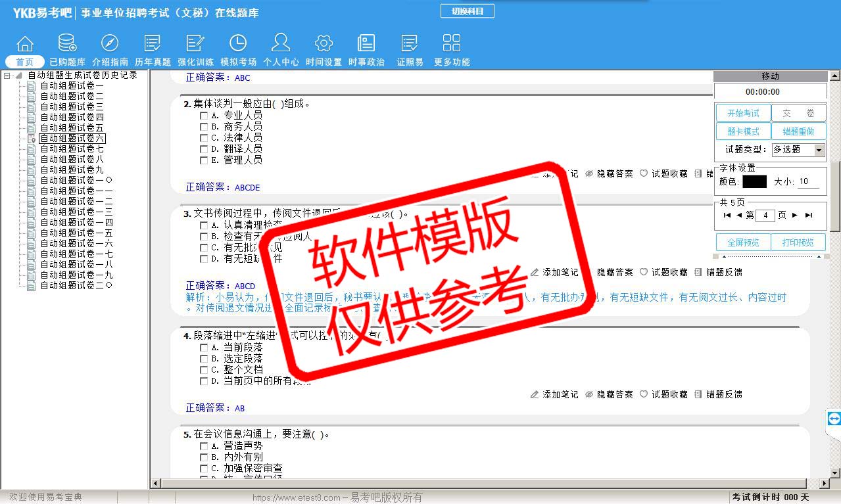Collapse the 自动组题生成试卷历史记录 tree root
841x504 pixels.
pos(7,76)
